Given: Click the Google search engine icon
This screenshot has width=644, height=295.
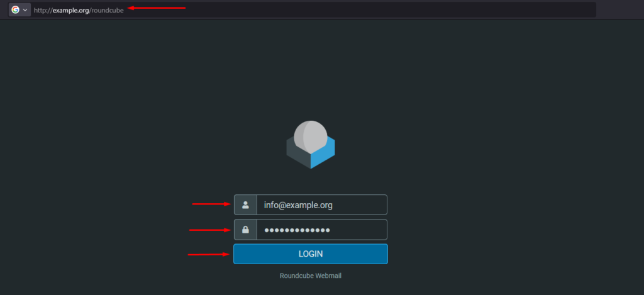Looking at the screenshot, I should click(15, 10).
